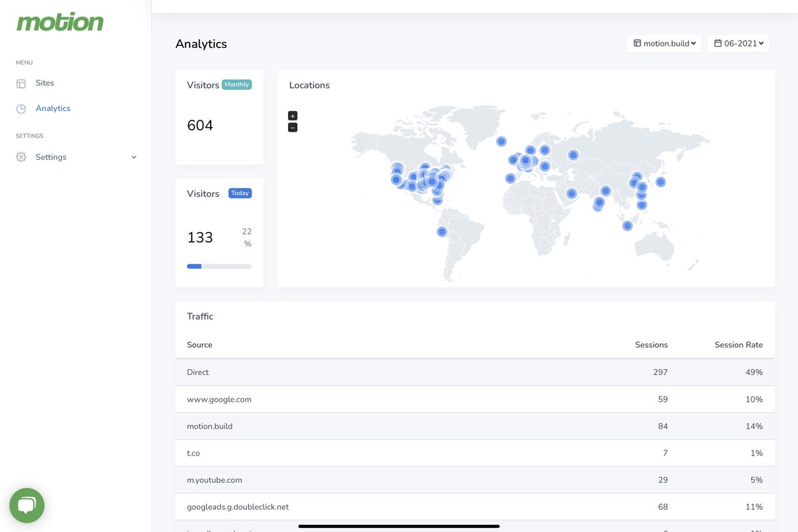The image size is (798, 532).
Task: Click the Sites layout icon
Action: [21, 84]
